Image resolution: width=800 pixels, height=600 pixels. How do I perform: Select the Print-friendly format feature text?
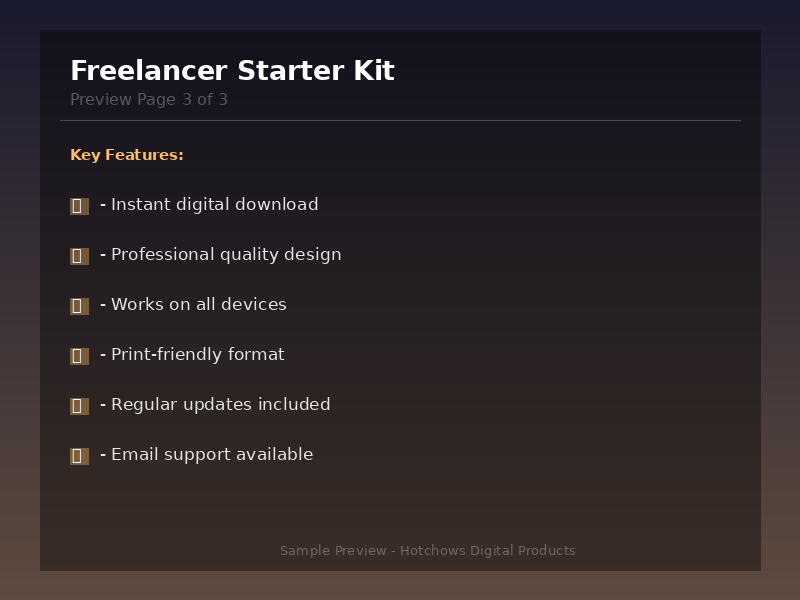tap(197, 355)
